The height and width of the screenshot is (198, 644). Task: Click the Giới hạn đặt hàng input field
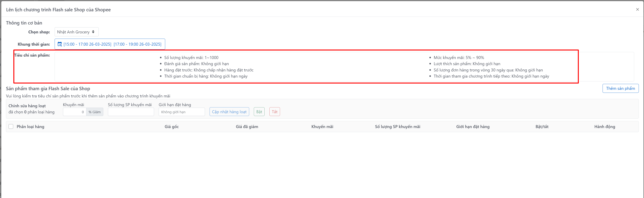click(182, 112)
